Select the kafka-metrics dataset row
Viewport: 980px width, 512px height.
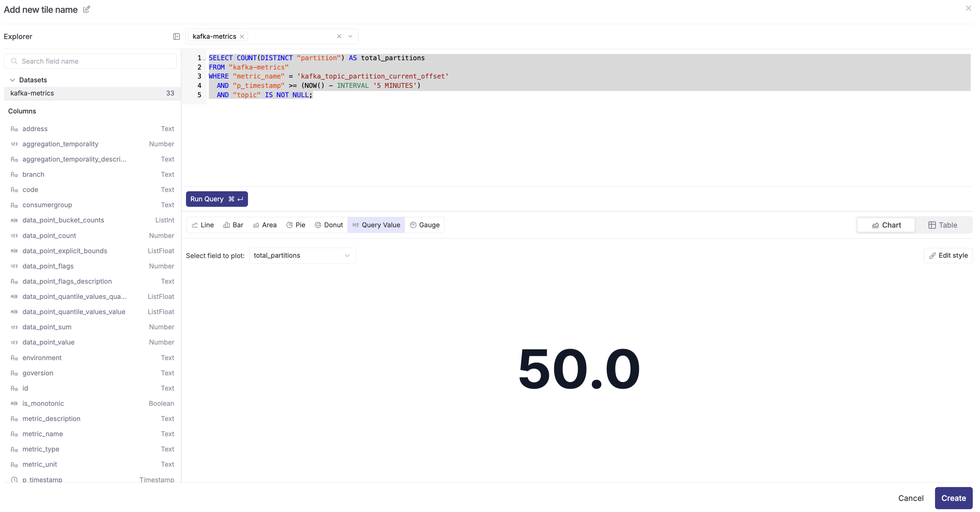[x=91, y=93]
